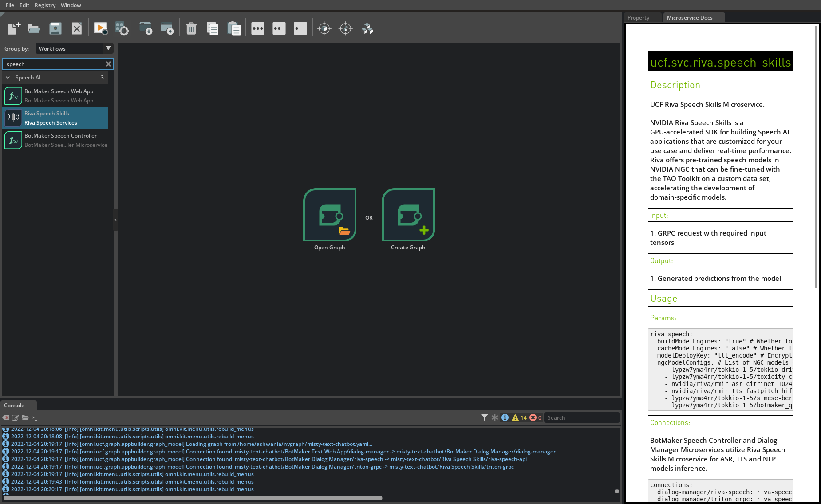
Task: Click the layout all cubes icon
Action: pos(367,29)
